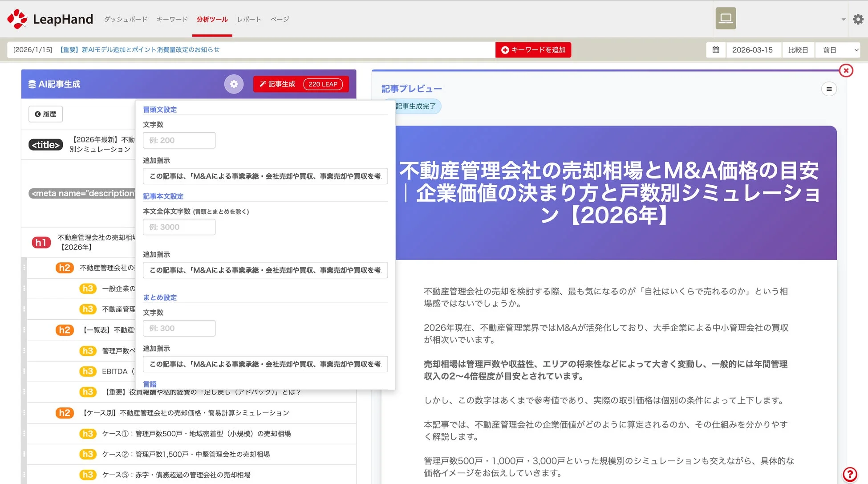Select the laptop device preview icon
Image resolution: width=868 pixels, height=484 pixels.
click(x=725, y=18)
